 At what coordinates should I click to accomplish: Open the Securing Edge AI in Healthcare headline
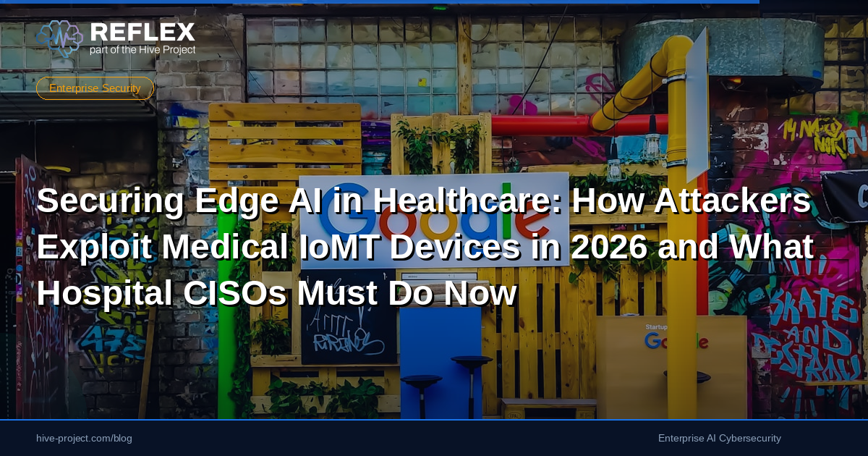click(423, 247)
